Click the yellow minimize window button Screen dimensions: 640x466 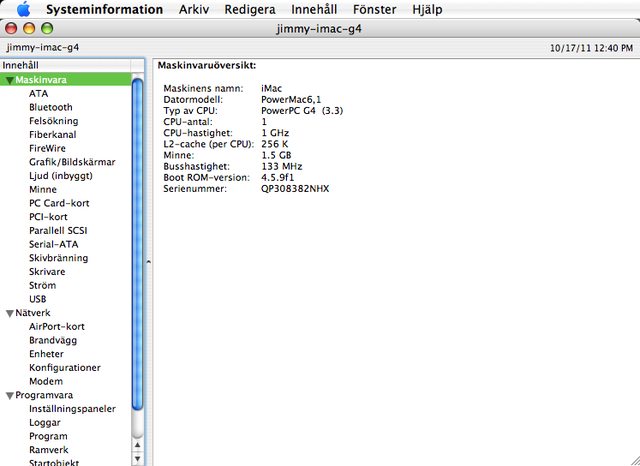pyautogui.click(x=29, y=29)
